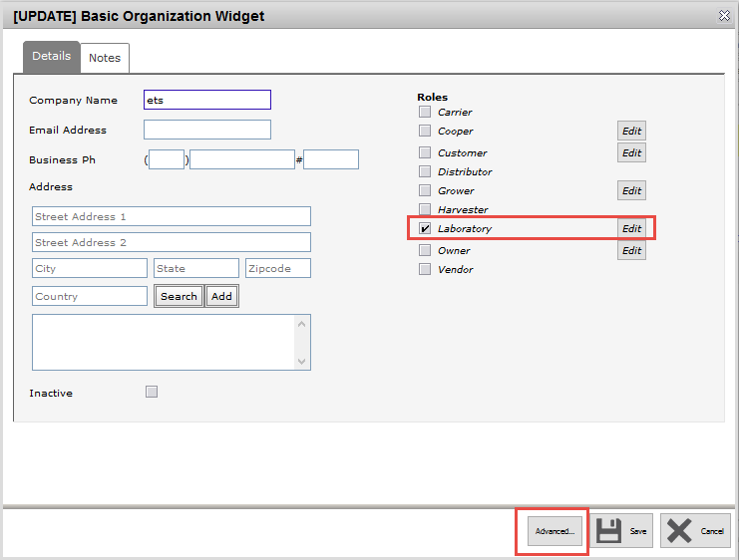The height and width of the screenshot is (560, 739).
Task: Click the Business Ph main number field
Action: coord(242,159)
